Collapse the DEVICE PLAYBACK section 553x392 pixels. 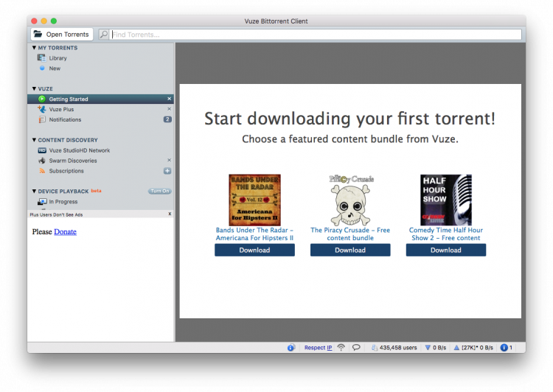pos(34,192)
